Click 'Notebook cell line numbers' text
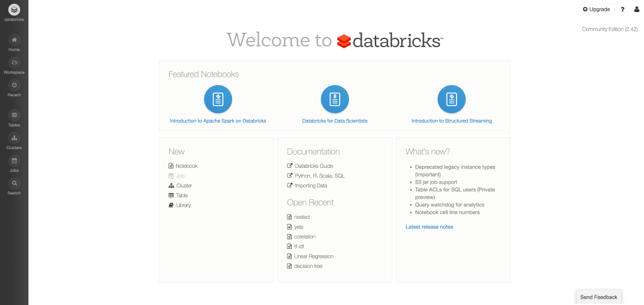 (447, 212)
